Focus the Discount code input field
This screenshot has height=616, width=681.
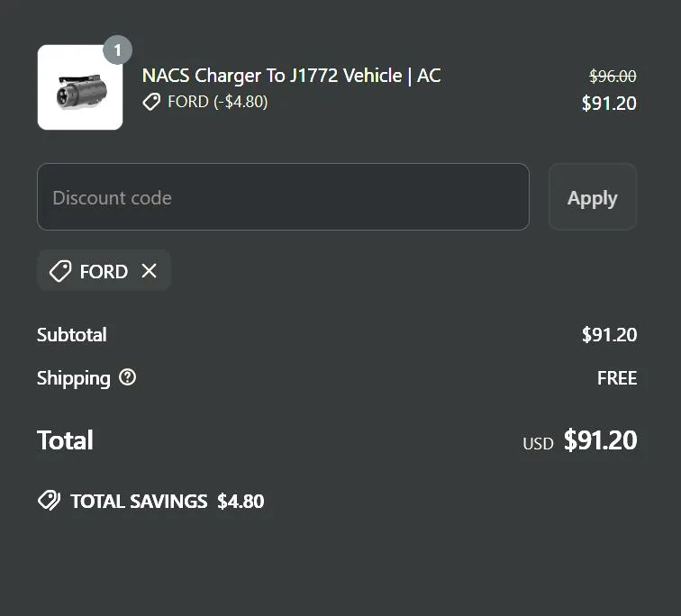point(283,197)
